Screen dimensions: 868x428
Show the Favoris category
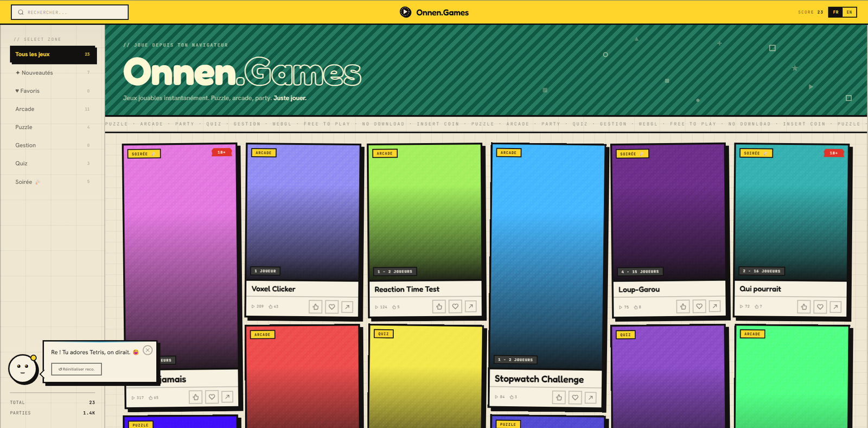pyautogui.click(x=53, y=91)
